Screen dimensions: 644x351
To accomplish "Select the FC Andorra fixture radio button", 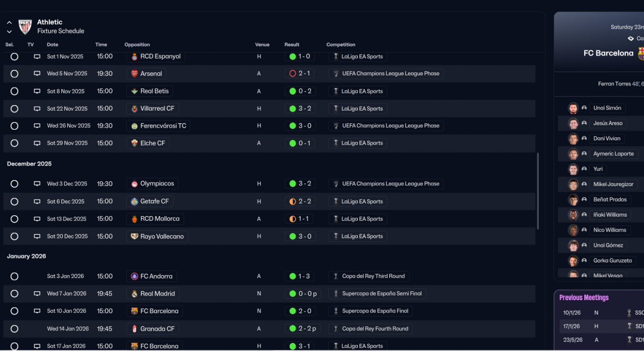I will [x=14, y=277].
